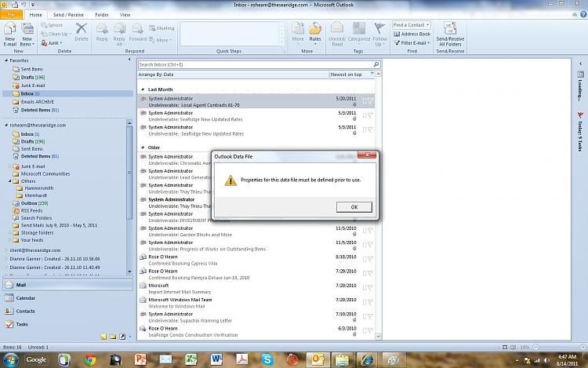588x368 pixels.
Task: Open the Contacts view
Action: point(67,311)
